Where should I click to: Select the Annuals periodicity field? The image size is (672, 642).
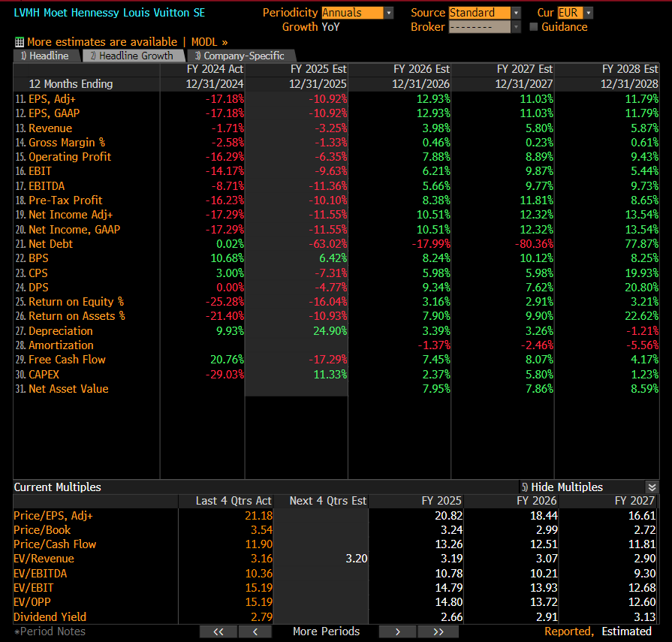coord(352,13)
